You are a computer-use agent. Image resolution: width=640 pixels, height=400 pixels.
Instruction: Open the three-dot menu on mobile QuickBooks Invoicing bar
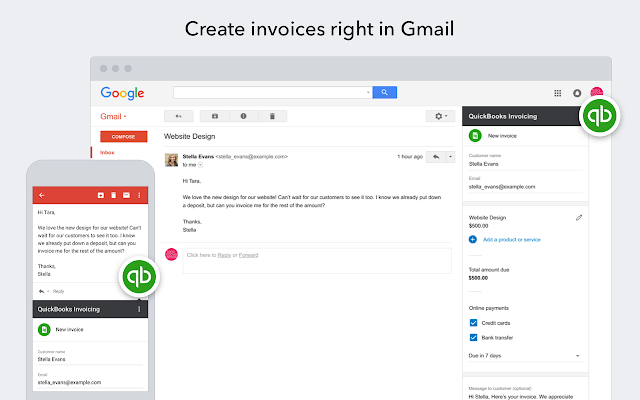pyautogui.click(x=139, y=309)
